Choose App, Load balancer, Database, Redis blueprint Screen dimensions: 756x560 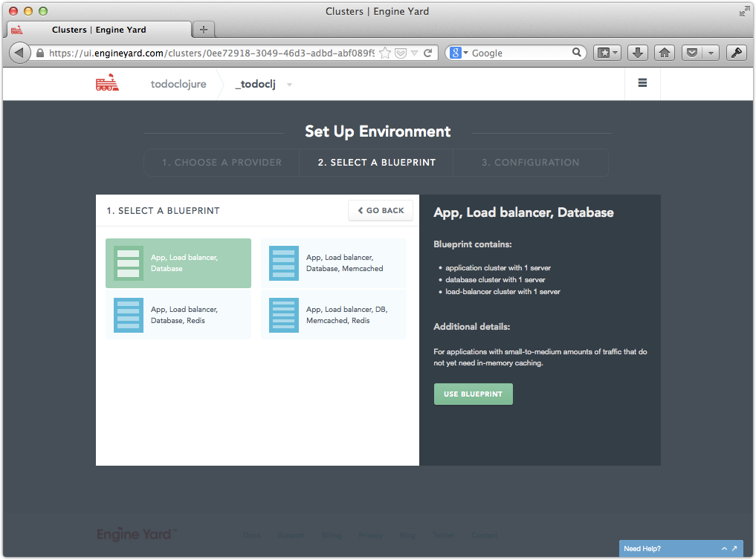(x=178, y=315)
